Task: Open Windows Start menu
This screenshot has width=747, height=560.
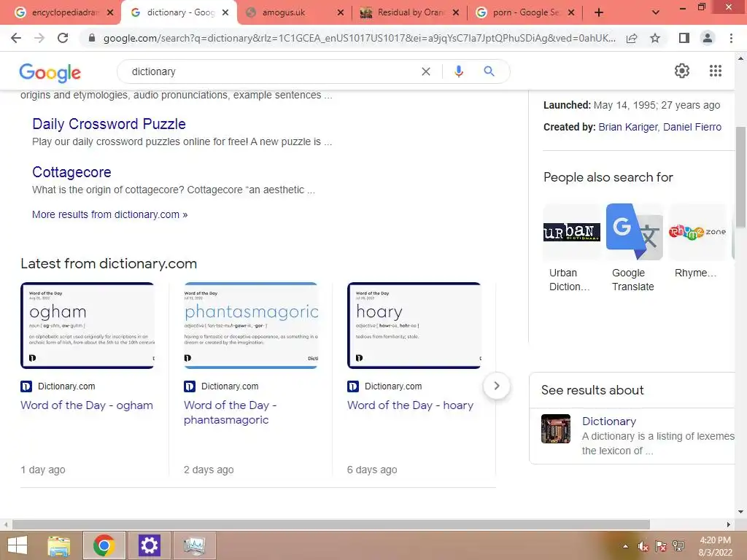Action: (x=18, y=545)
